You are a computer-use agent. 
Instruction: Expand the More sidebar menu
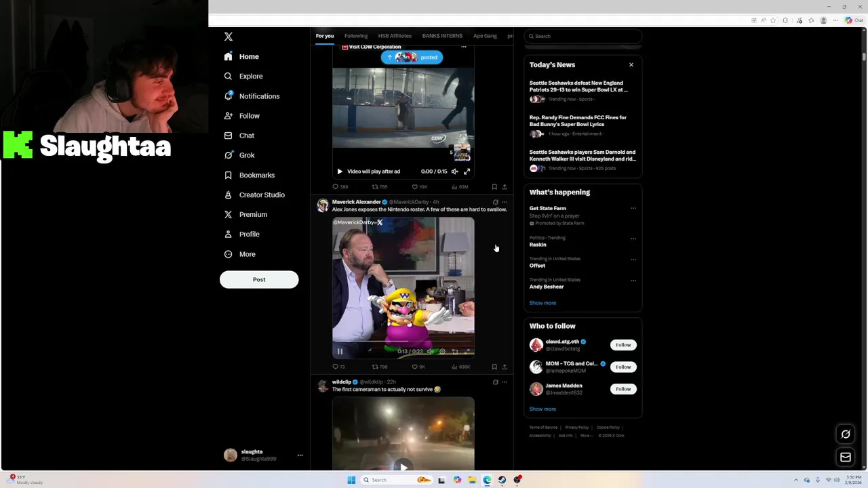tap(240, 254)
